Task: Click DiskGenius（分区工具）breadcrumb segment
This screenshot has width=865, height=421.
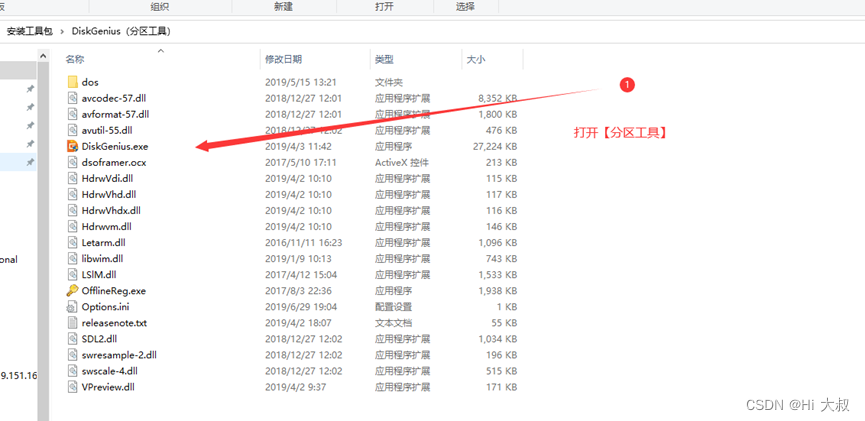Action: [x=121, y=31]
